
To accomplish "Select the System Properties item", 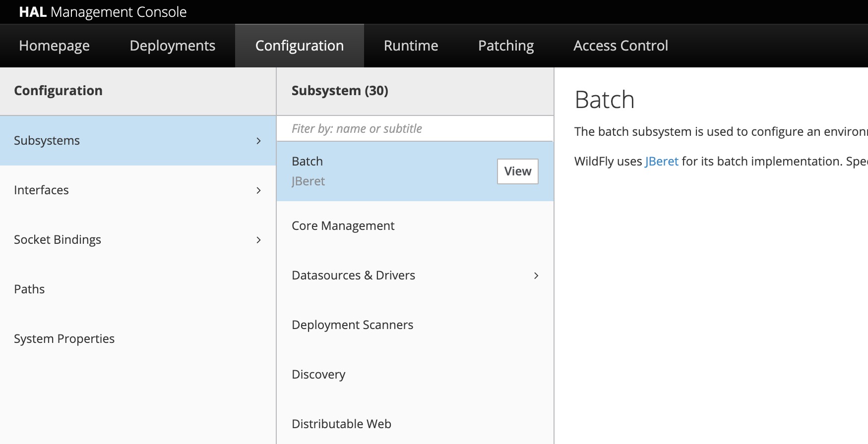I will (138, 339).
